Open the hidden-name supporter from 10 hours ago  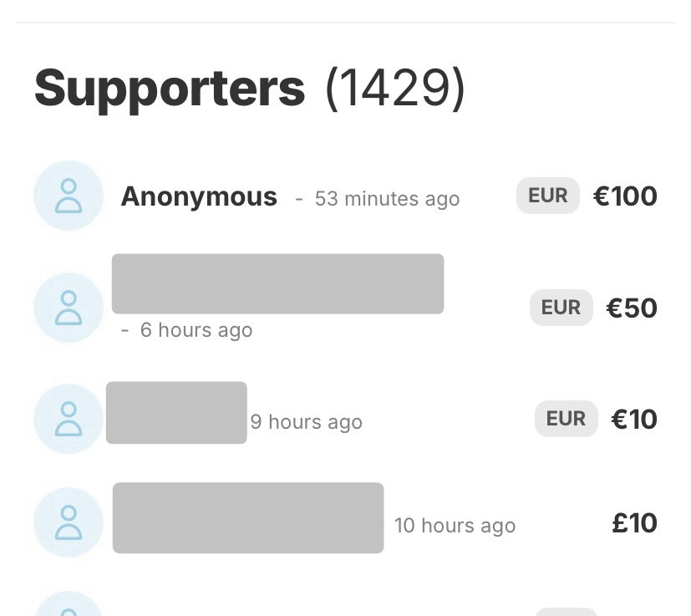248,517
